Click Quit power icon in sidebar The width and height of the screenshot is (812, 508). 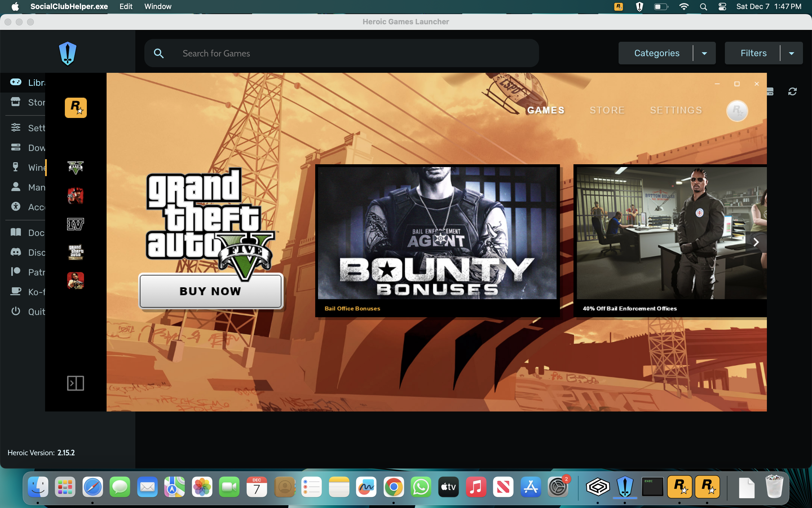click(16, 311)
